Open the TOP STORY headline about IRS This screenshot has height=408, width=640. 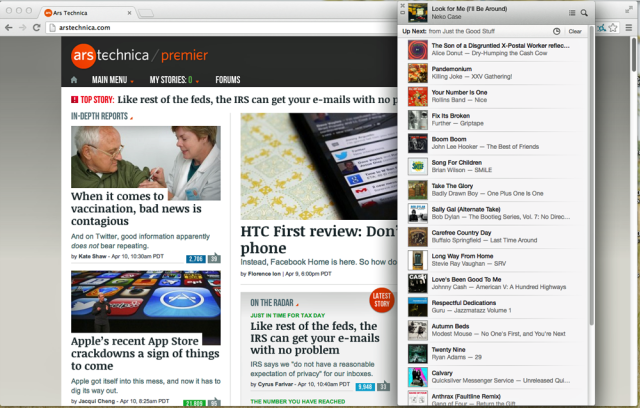[x=257, y=100]
